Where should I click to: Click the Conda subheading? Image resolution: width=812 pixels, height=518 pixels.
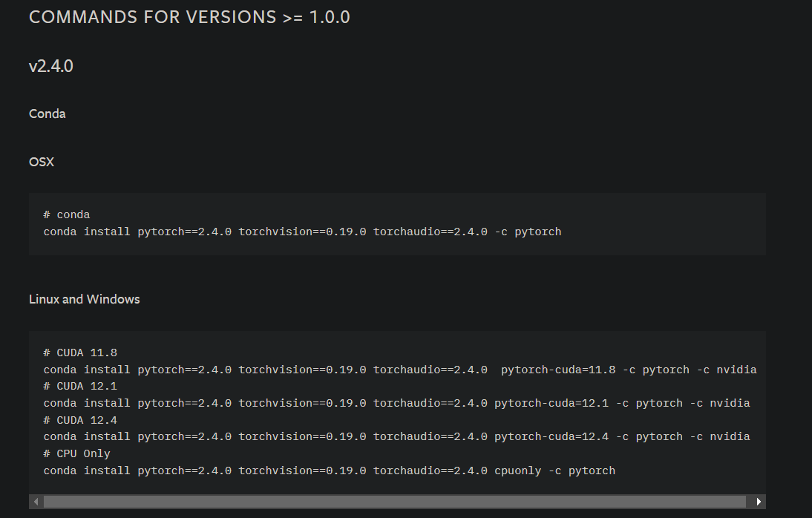tap(47, 114)
